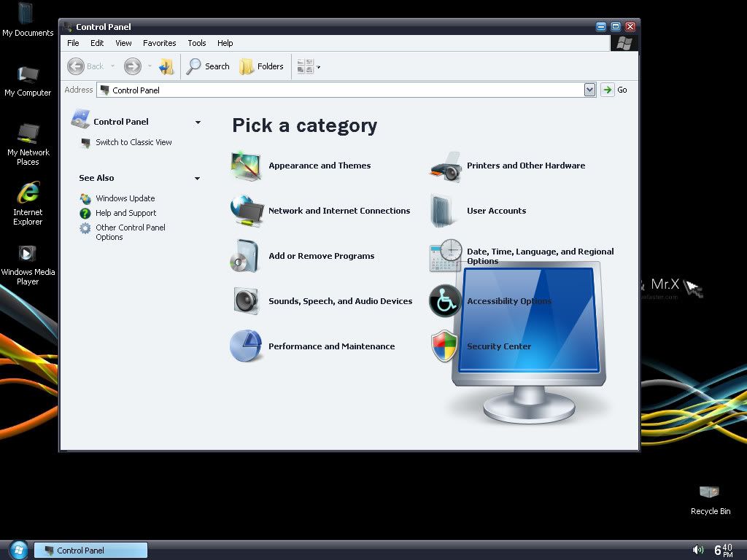Click the Control Panel taskbar button

[x=90, y=551]
